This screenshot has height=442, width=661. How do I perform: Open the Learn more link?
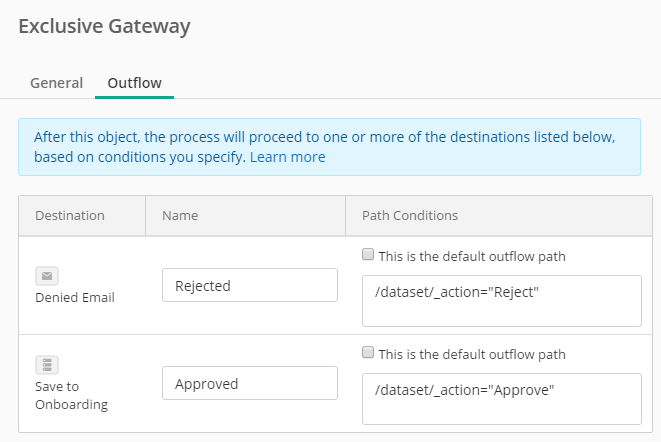pos(288,157)
